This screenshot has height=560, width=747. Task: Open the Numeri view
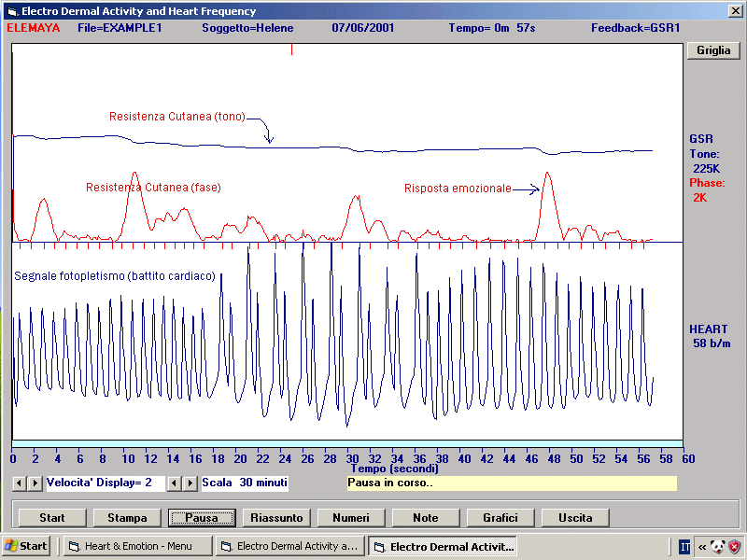(351, 517)
